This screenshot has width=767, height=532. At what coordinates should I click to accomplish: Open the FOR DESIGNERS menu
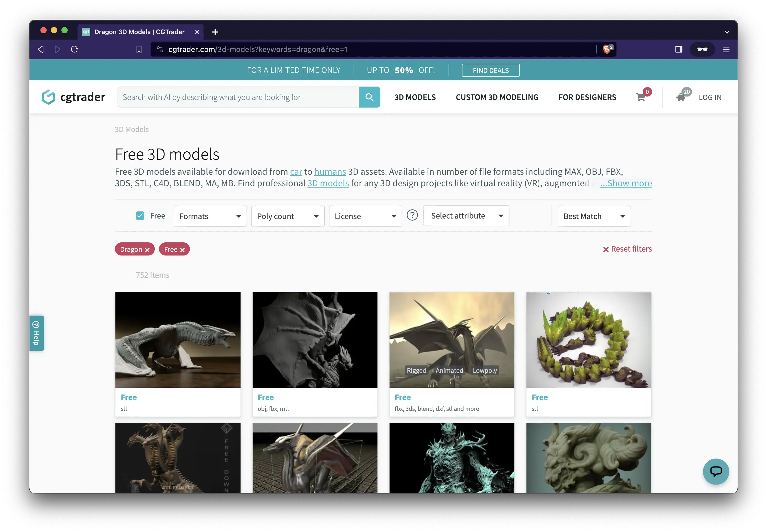coord(587,97)
